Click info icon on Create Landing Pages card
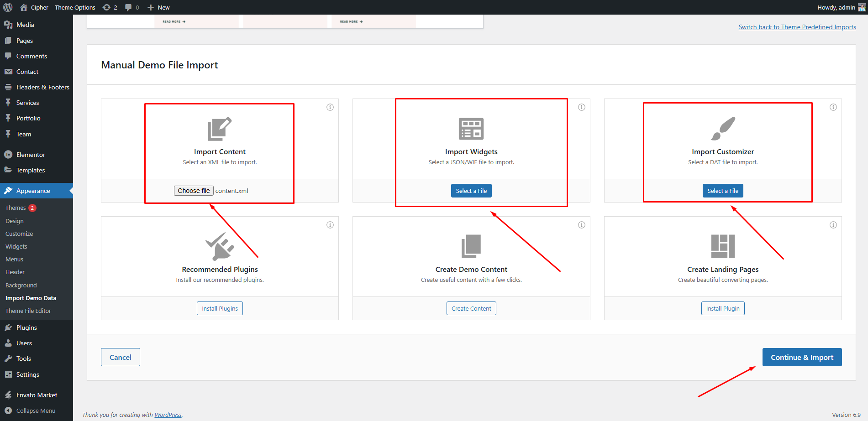 pos(833,225)
